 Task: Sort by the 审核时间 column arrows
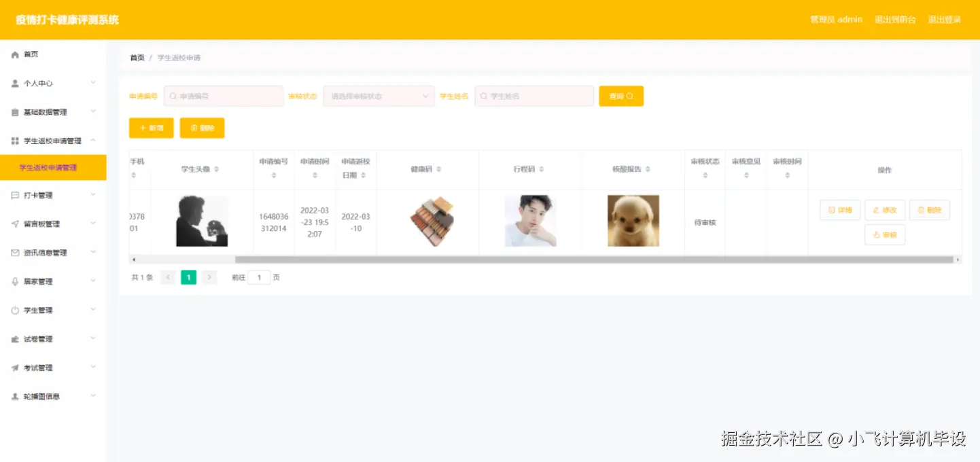788,175
